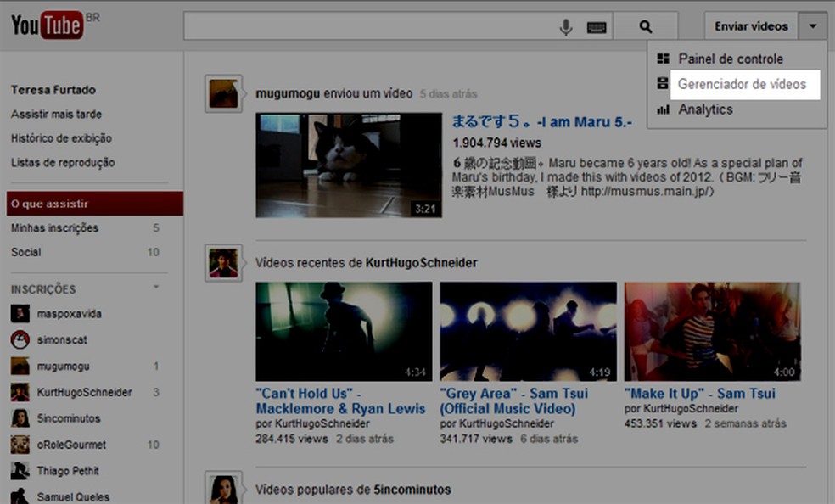Open Make It Up Sam Tsui title
This screenshot has width=835, height=504.
pyautogui.click(x=700, y=394)
